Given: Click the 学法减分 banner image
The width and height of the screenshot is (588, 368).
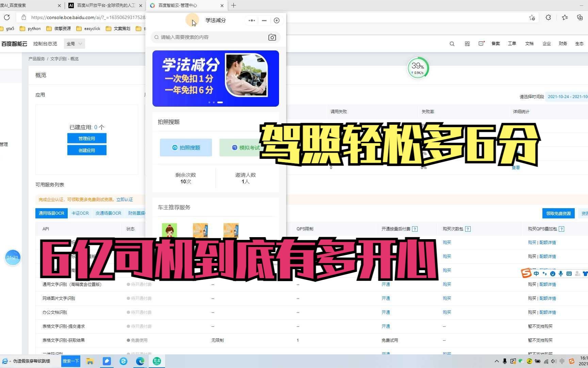Looking at the screenshot, I should (216, 78).
